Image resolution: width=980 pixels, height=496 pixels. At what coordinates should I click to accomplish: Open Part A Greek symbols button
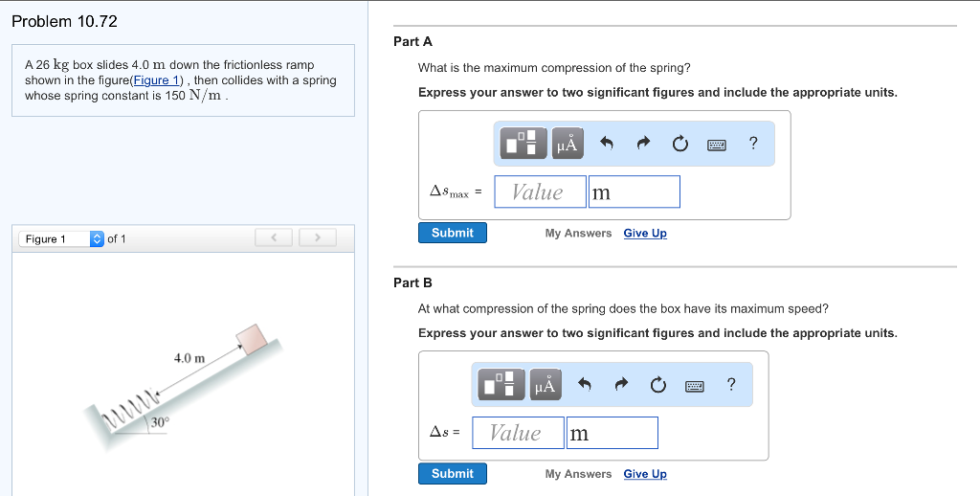[568, 144]
